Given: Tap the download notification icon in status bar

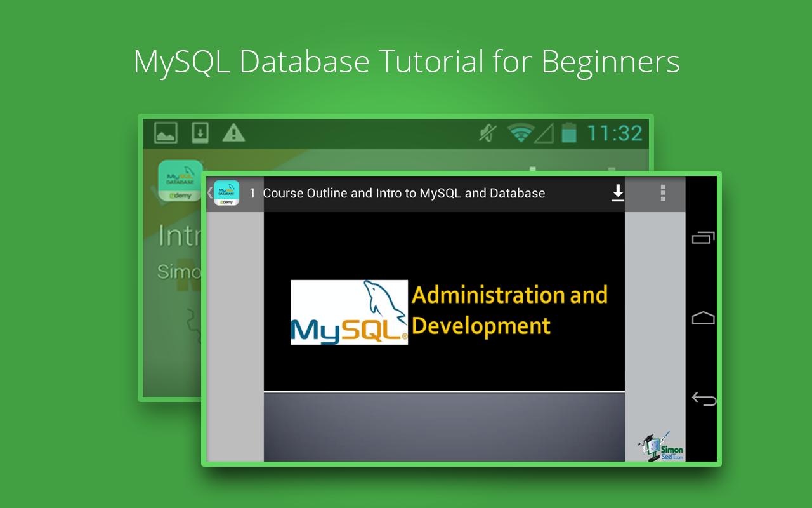Looking at the screenshot, I should click(199, 133).
